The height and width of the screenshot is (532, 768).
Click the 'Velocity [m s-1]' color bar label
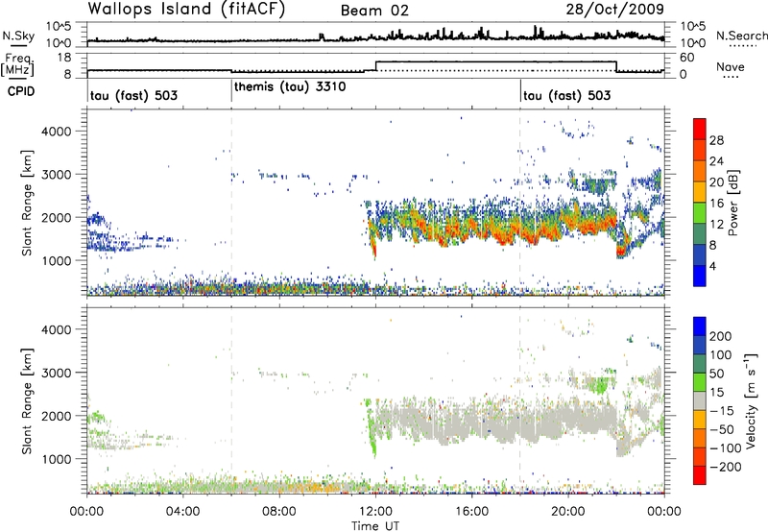751,400
